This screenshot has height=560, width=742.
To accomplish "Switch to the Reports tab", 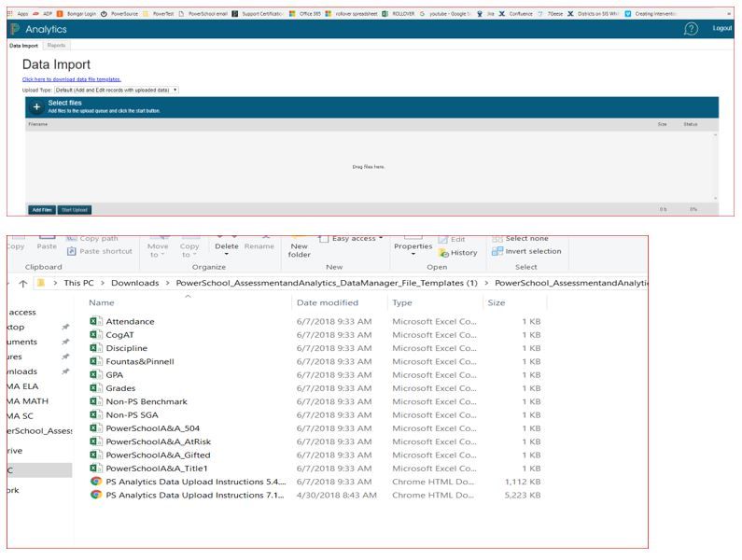I will point(56,46).
